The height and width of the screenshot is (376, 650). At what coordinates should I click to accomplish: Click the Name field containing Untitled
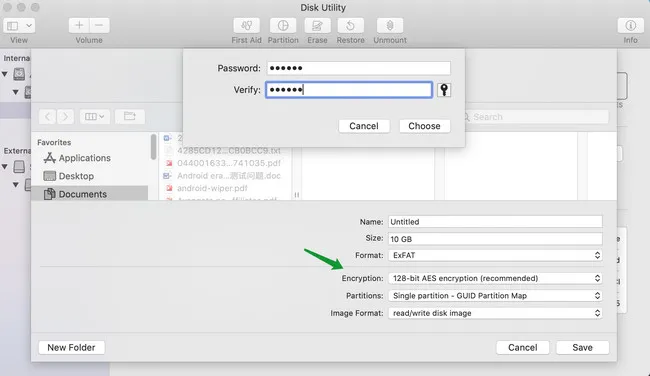(x=495, y=222)
